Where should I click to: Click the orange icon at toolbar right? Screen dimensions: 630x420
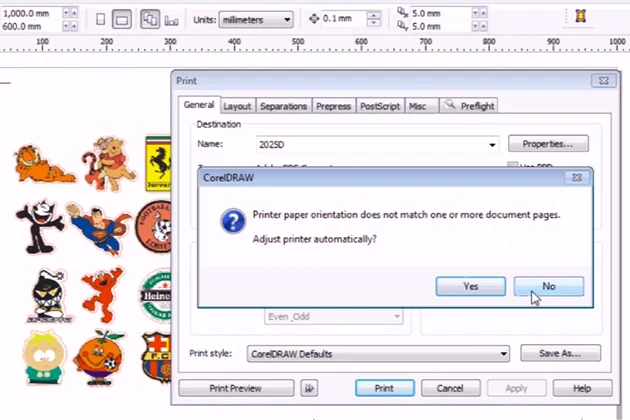click(x=581, y=16)
